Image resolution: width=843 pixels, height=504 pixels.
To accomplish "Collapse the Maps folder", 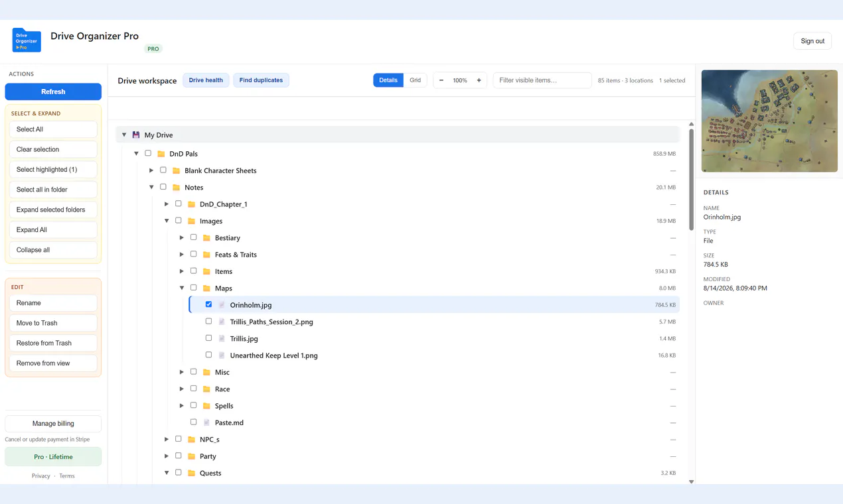I will [182, 288].
